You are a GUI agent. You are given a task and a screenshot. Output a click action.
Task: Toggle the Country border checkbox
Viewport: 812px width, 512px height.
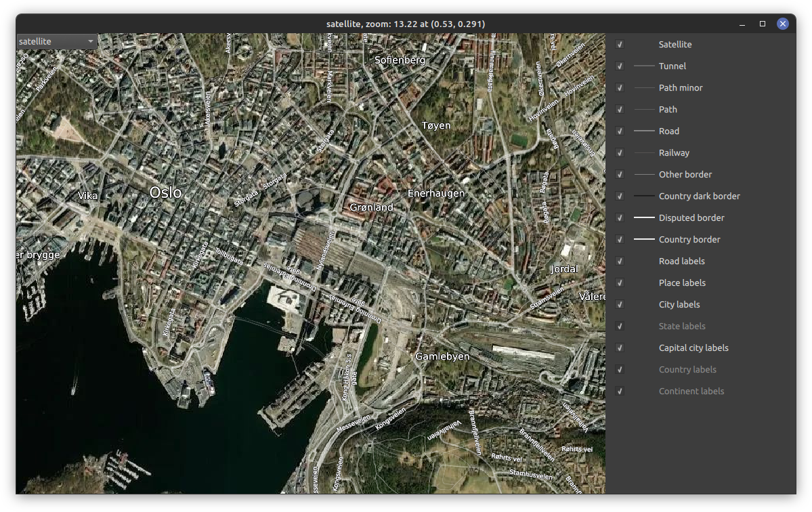[620, 239]
